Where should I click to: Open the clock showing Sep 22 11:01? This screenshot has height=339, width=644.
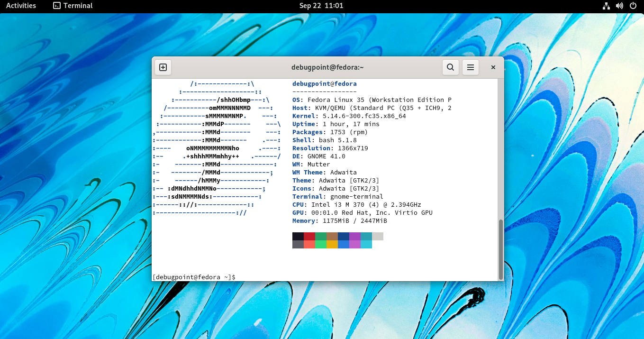click(x=321, y=6)
